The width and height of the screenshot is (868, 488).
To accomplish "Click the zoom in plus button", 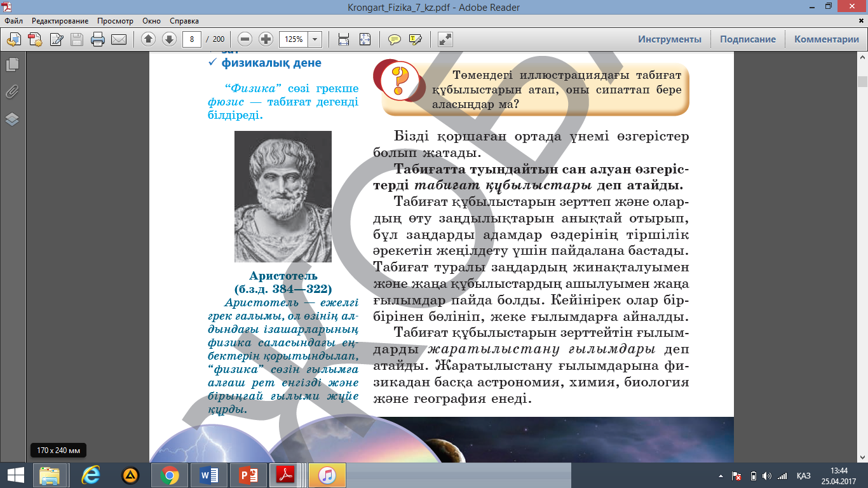I will tap(266, 39).
